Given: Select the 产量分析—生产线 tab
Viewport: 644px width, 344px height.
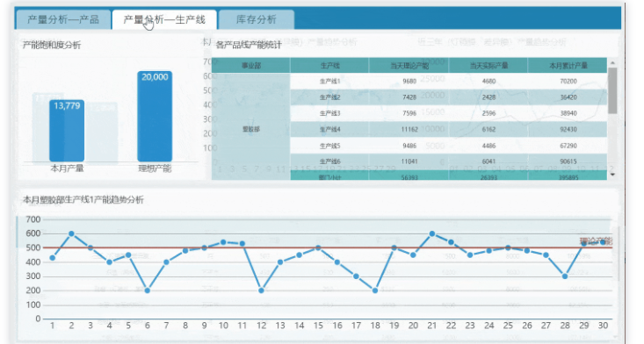Looking at the screenshot, I should 164,19.
